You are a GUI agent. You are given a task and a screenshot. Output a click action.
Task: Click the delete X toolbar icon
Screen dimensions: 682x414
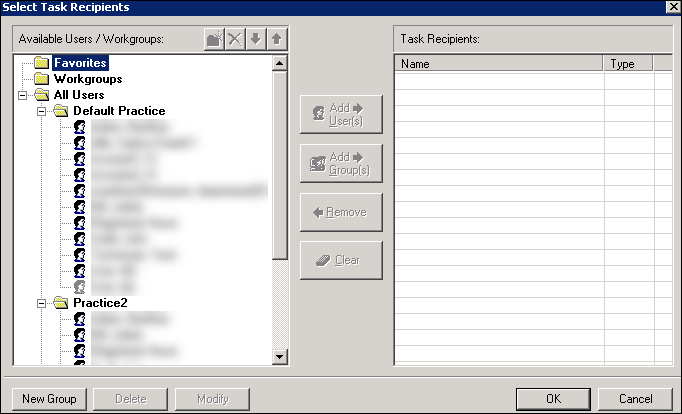point(235,39)
